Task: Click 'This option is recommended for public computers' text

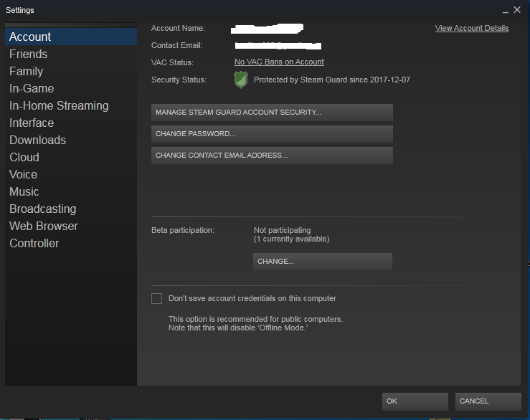Action: 255,320
